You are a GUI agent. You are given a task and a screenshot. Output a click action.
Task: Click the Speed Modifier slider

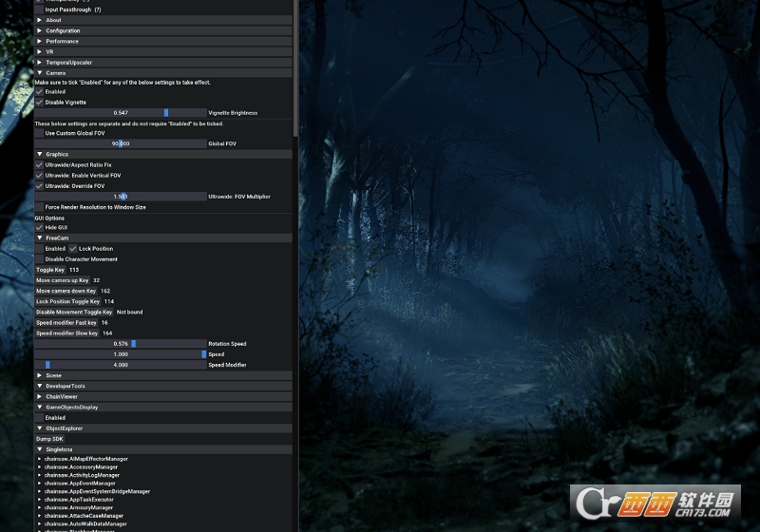[x=121, y=366]
